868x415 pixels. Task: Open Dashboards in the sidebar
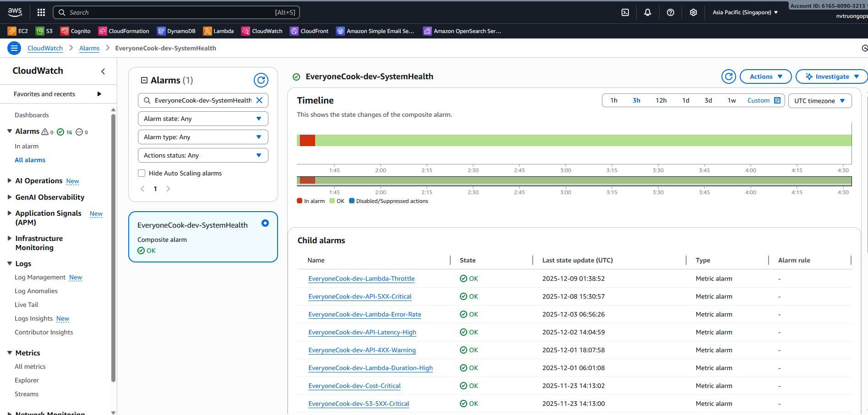coord(32,115)
